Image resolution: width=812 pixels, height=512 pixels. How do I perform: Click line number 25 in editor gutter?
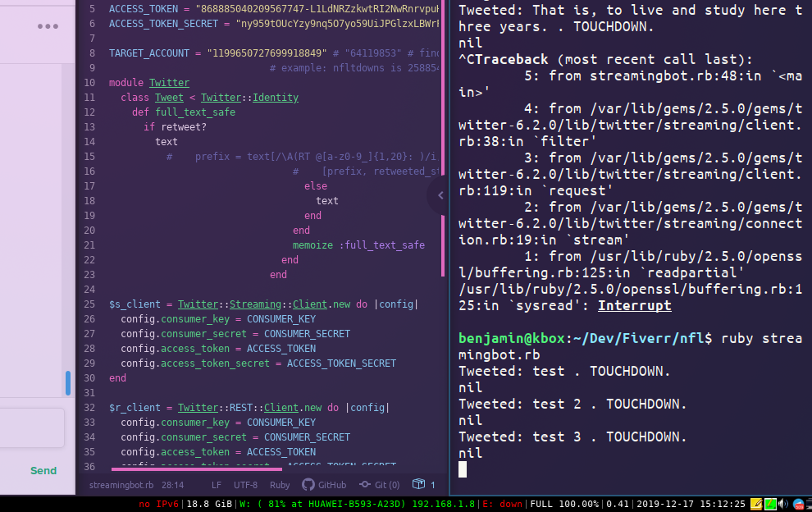click(89, 304)
